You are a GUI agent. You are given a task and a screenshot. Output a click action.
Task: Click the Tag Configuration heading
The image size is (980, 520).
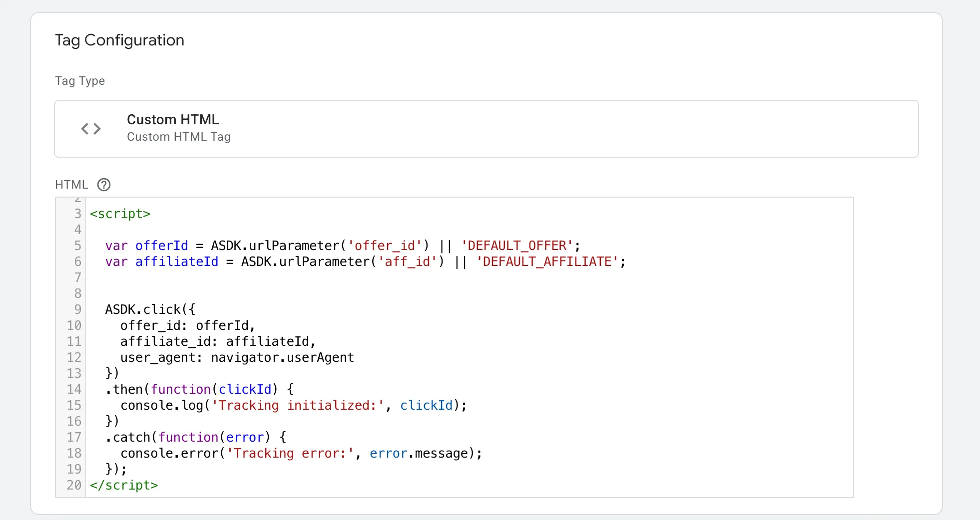pos(120,40)
